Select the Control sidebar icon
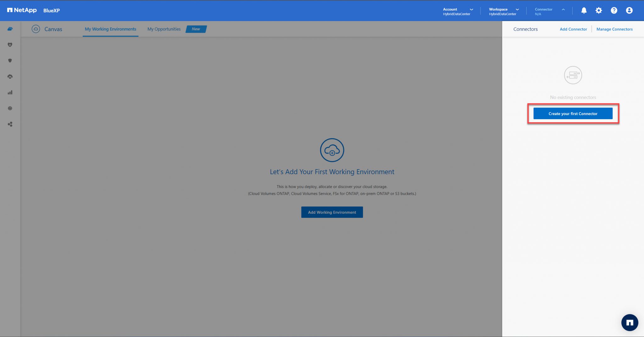Viewport: 644px width, 337px height. pyautogui.click(x=10, y=108)
